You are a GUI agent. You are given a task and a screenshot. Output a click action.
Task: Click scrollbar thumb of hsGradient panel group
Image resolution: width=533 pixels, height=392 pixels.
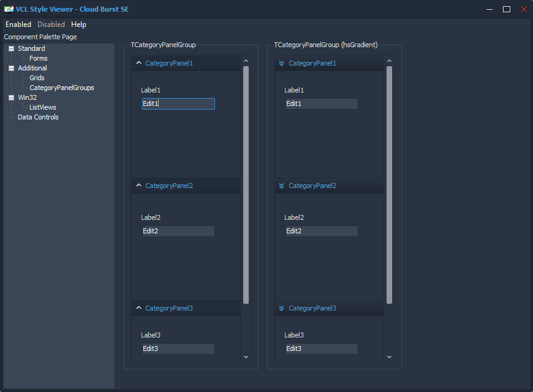pos(390,185)
